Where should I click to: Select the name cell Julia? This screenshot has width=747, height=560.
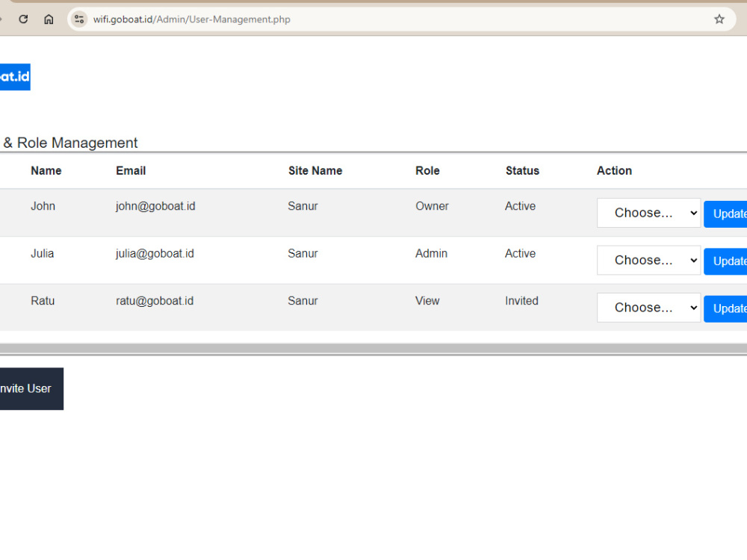point(43,253)
